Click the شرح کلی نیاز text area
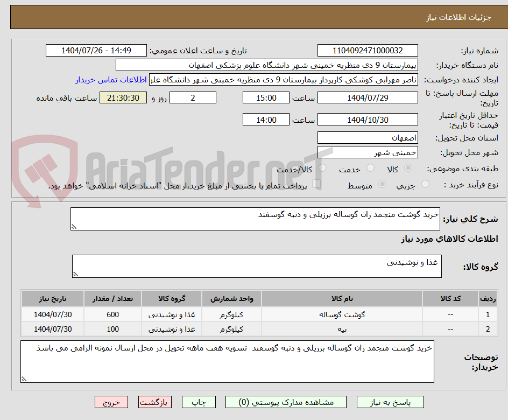 tap(255, 219)
